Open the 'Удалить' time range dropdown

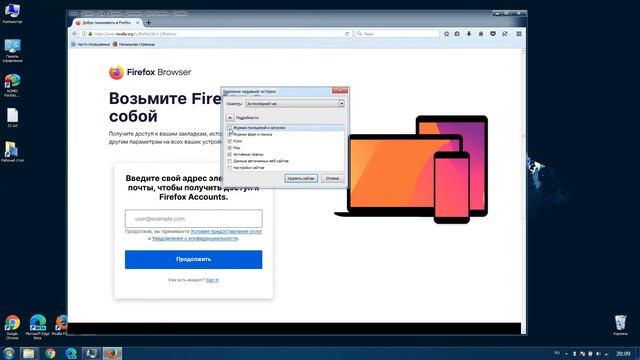pos(295,104)
